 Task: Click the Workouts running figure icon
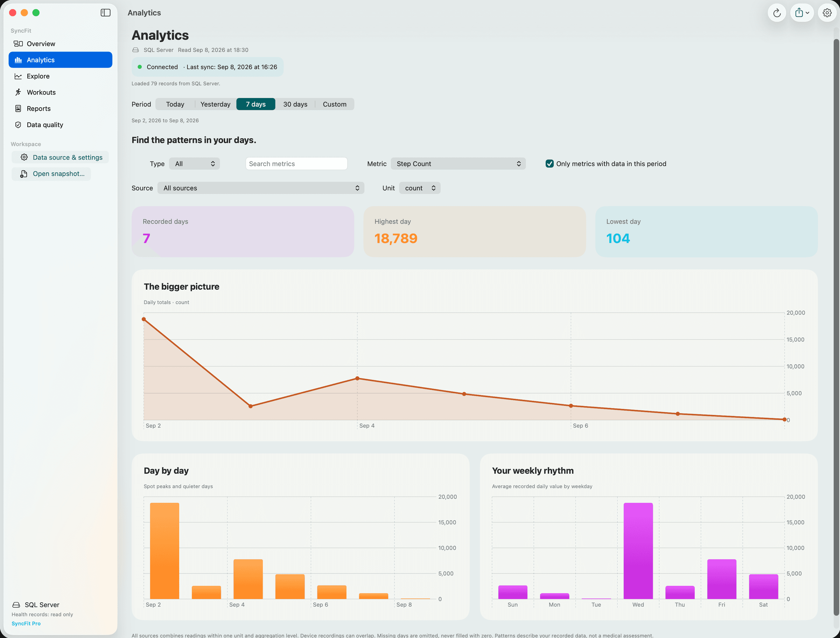click(x=18, y=92)
